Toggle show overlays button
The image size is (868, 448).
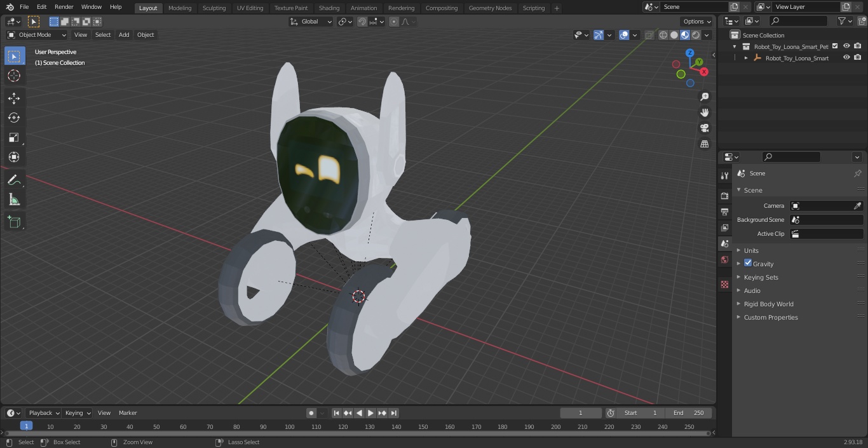point(624,35)
